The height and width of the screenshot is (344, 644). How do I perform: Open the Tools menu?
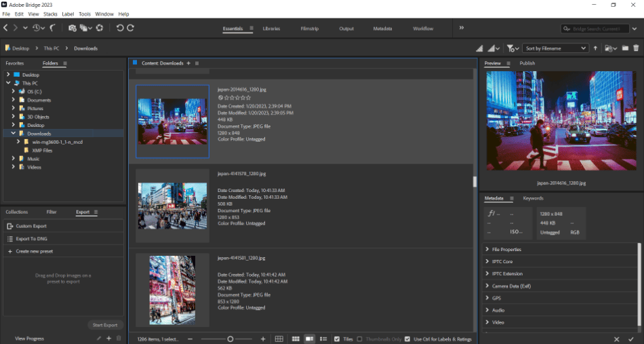click(x=85, y=14)
